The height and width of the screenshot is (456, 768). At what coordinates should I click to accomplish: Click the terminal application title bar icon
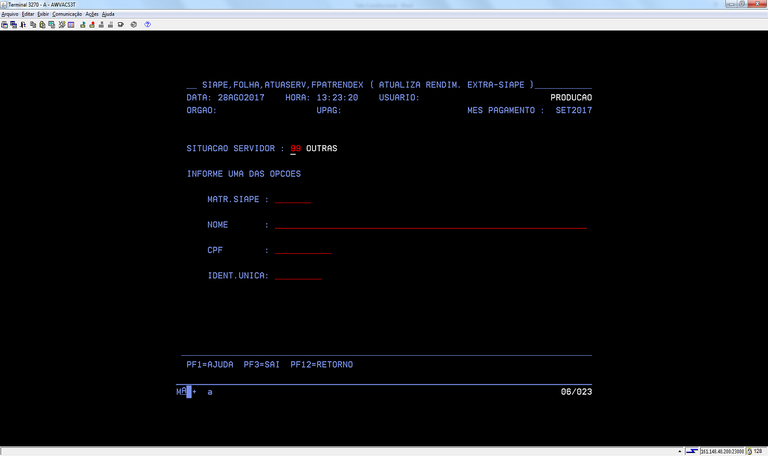(4, 4)
